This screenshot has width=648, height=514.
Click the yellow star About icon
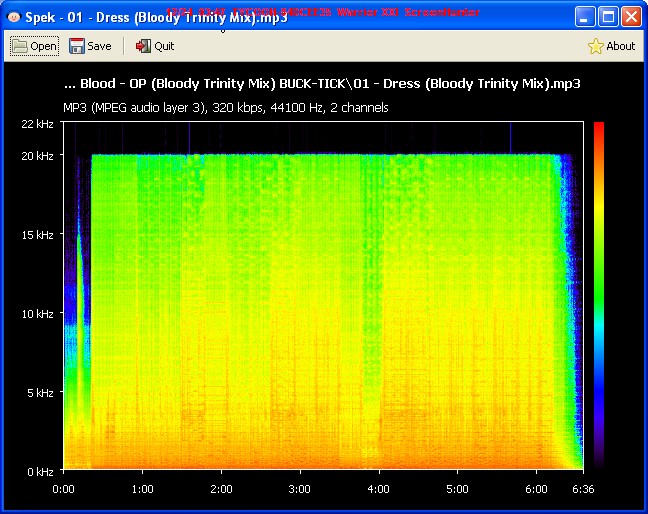pyautogui.click(x=595, y=46)
